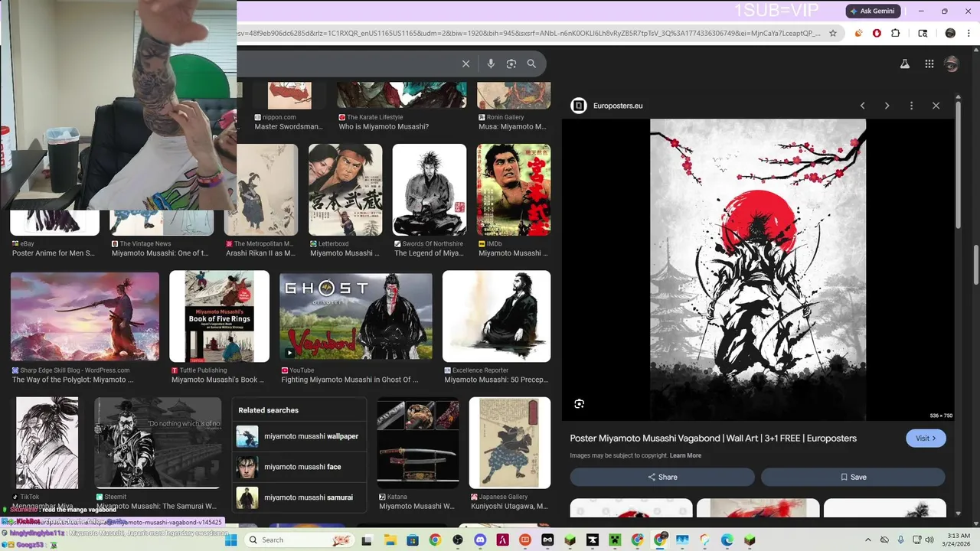Click the large Musashi poster preview image

point(758,269)
